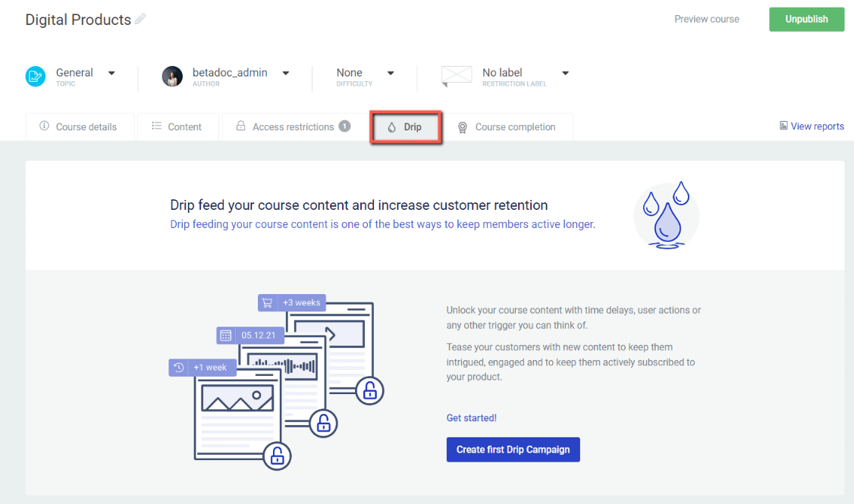Click the restriction label envelope icon
854x504 pixels.
pos(457,77)
